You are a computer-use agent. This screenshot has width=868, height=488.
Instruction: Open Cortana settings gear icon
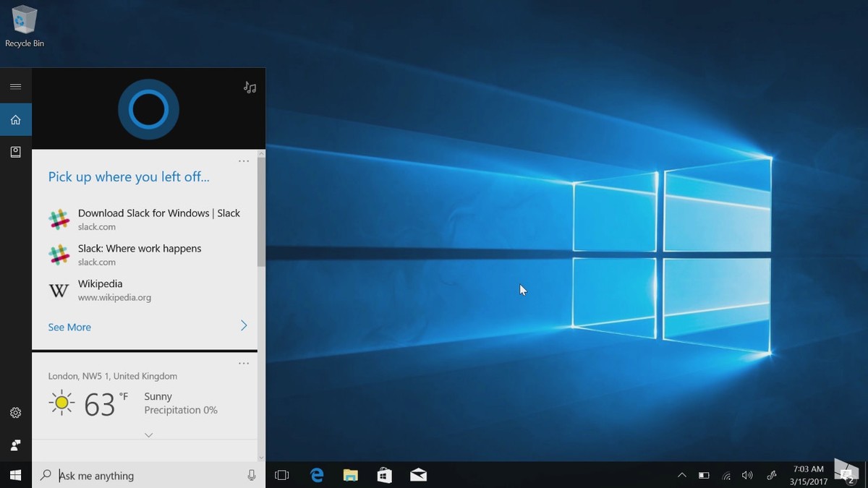(15, 413)
